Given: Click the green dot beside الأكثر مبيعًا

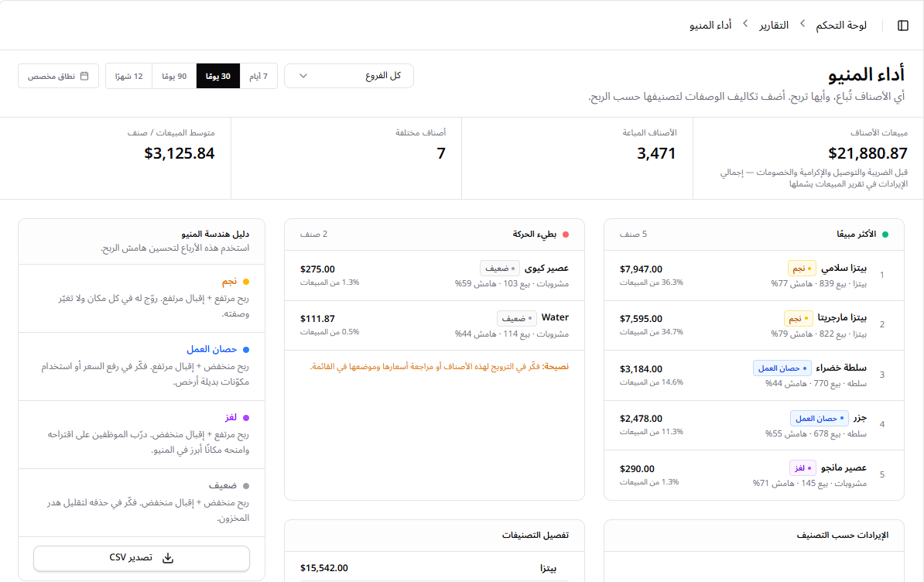Looking at the screenshot, I should (x=885, y=235).
